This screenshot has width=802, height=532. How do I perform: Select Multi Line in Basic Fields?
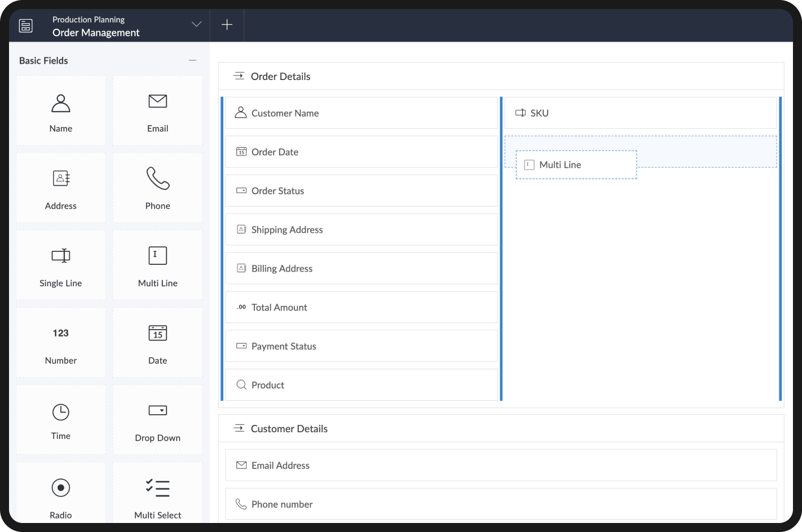point(157,265)
